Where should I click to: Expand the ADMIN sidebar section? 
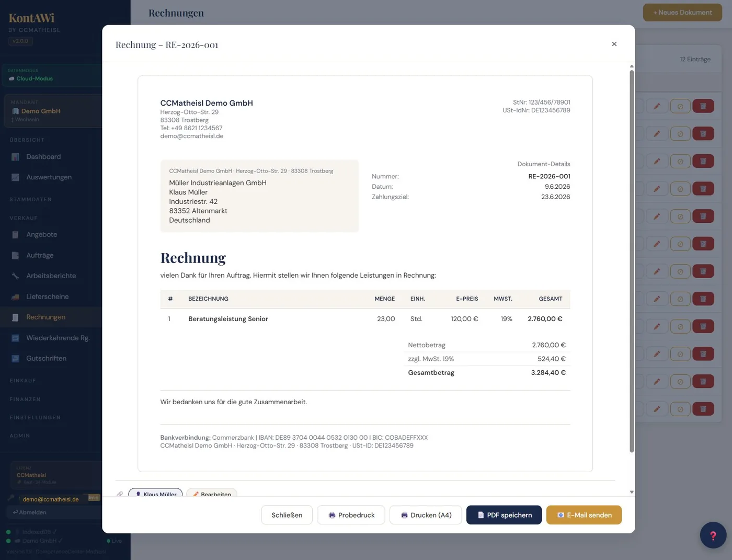[20, 436]
